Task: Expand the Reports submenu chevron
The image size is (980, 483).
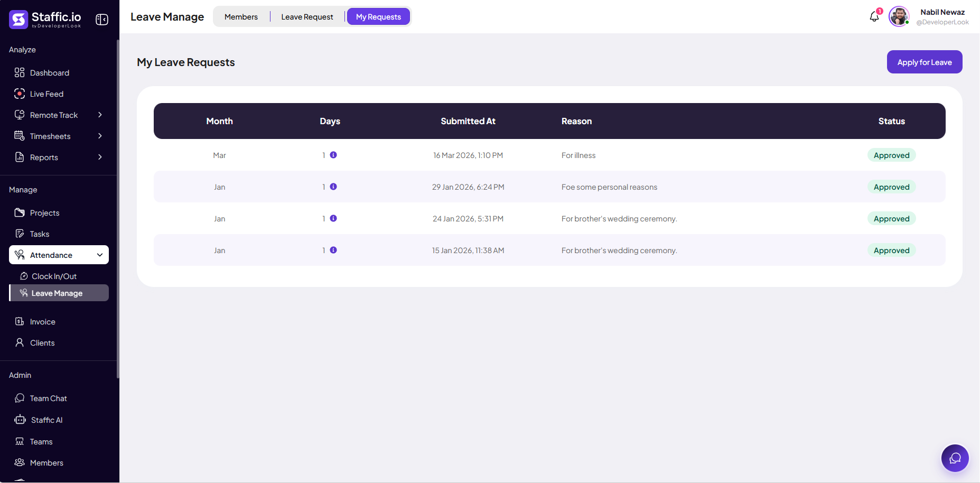Action: [x=100, y=157]
